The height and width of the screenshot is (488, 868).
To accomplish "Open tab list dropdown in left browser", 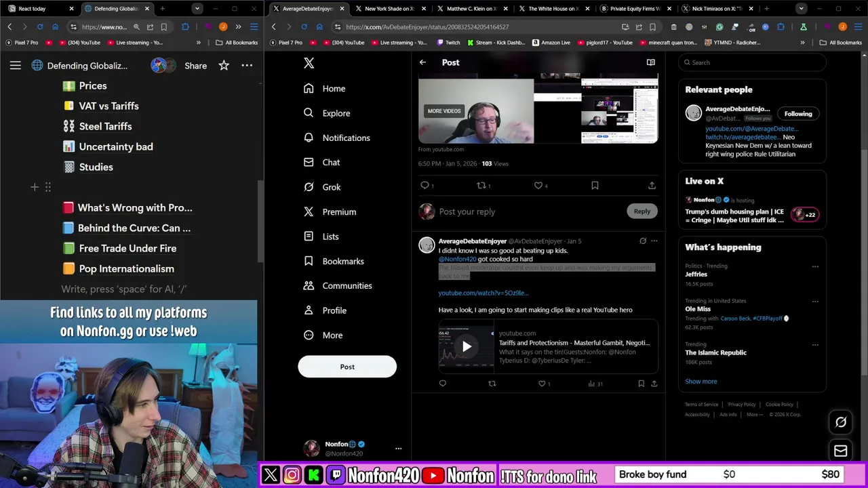I will (197, 9).
